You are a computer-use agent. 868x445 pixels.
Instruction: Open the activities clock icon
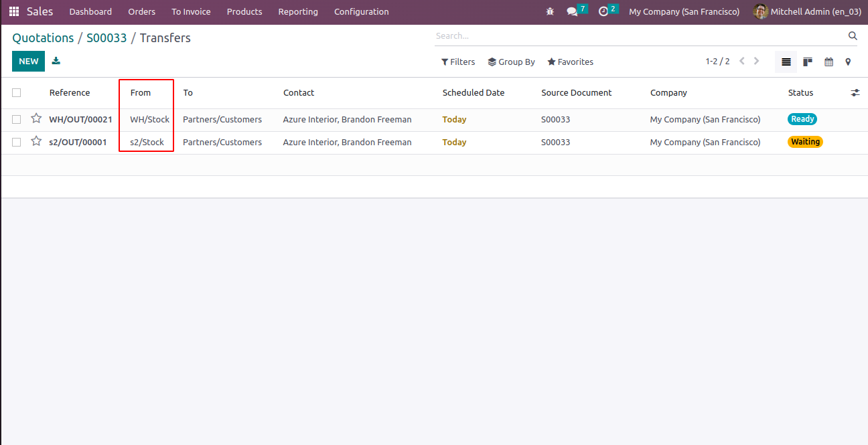pos(603,12)
